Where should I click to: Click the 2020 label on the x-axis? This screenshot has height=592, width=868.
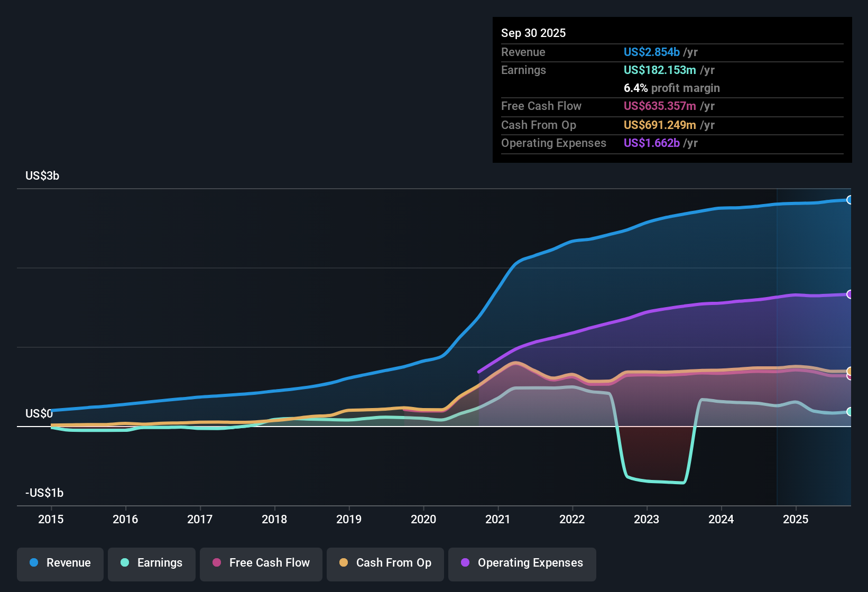[x=423, y=520]
